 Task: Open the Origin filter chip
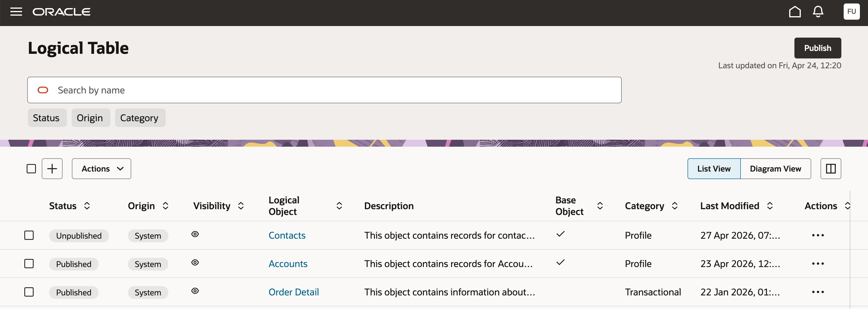[x=91, y=118]
